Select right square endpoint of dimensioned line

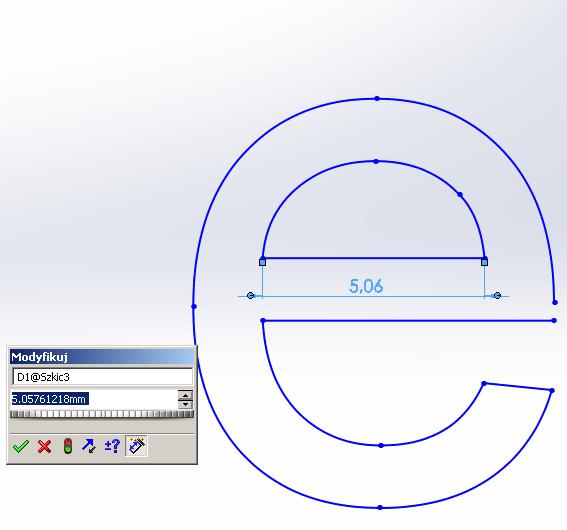coord(485,262)
